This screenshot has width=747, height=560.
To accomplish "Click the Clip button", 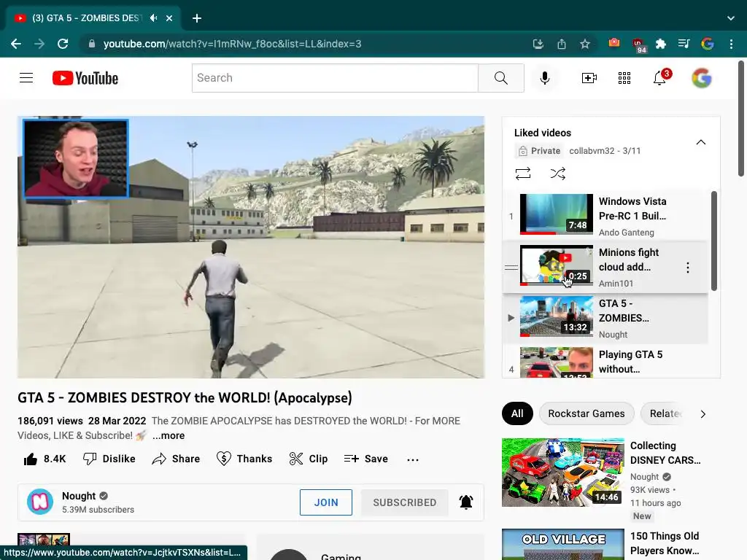I will 309,459.
